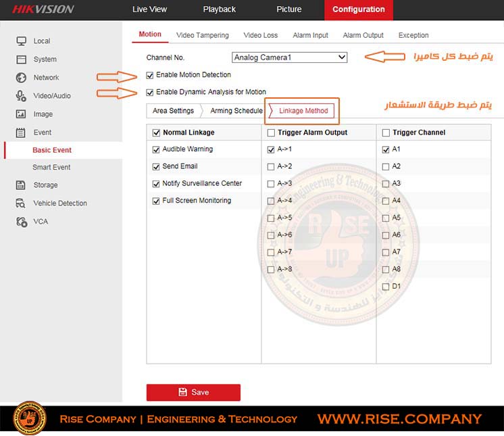The height and width of the screenshot is (436, 504).
Task: Select Vehicle Detection in sidebar
Action: 60,203
